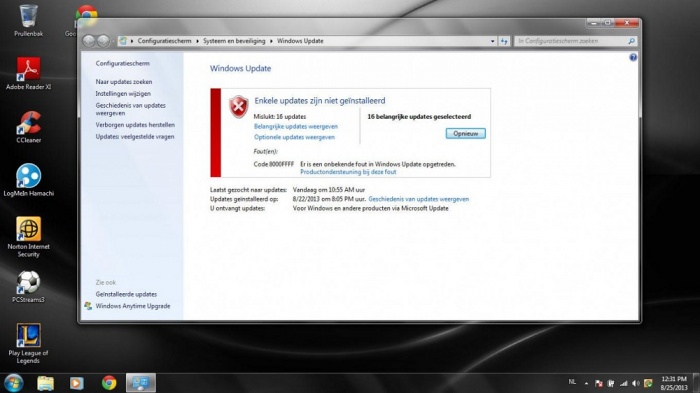Click Naar updates zoeken
The width and height of the screenshot is (700, 393).
[124, 82]
